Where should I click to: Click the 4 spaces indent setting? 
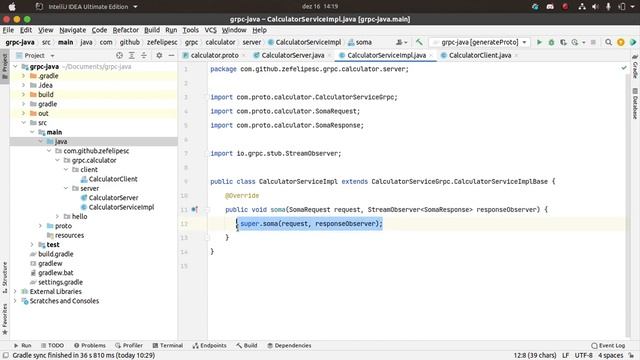pos(611,356)
